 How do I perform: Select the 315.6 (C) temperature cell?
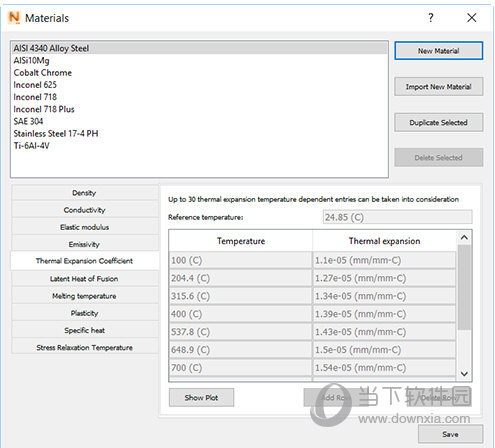pos(240,296)
